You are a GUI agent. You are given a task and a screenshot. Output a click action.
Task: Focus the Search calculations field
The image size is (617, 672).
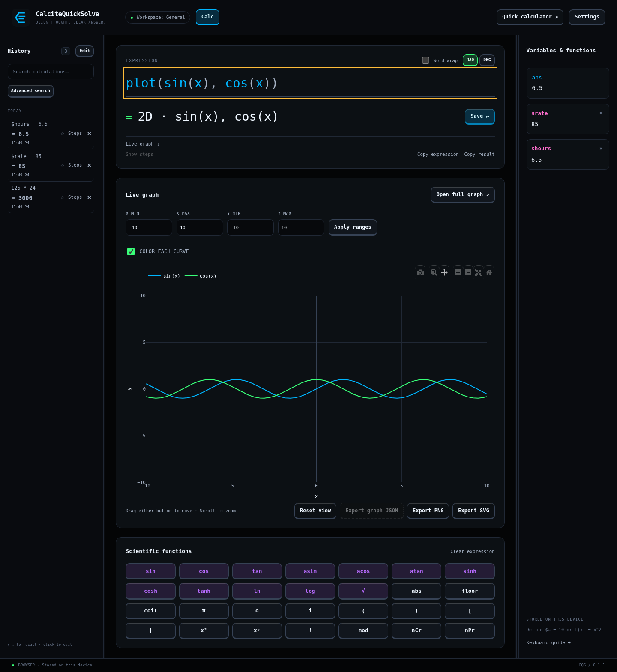tap(51, 72)
